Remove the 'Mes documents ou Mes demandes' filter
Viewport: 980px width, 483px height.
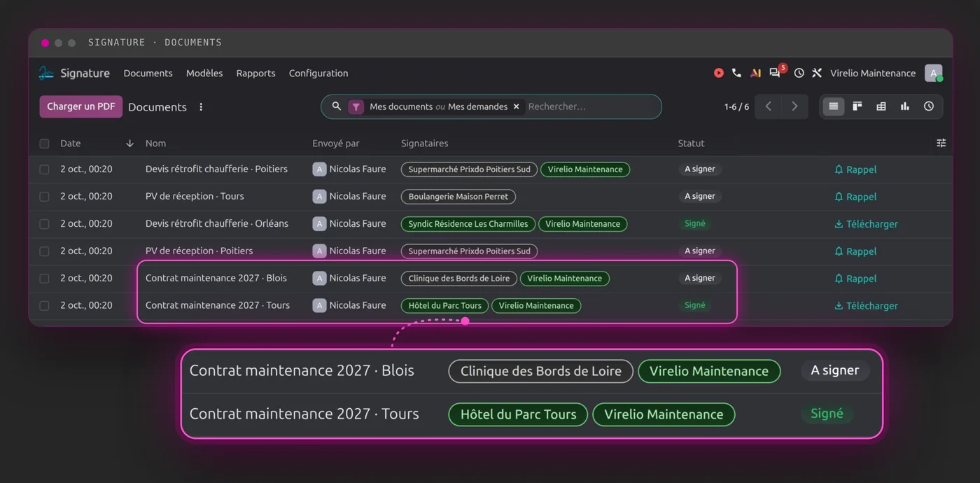pos(517,106)
